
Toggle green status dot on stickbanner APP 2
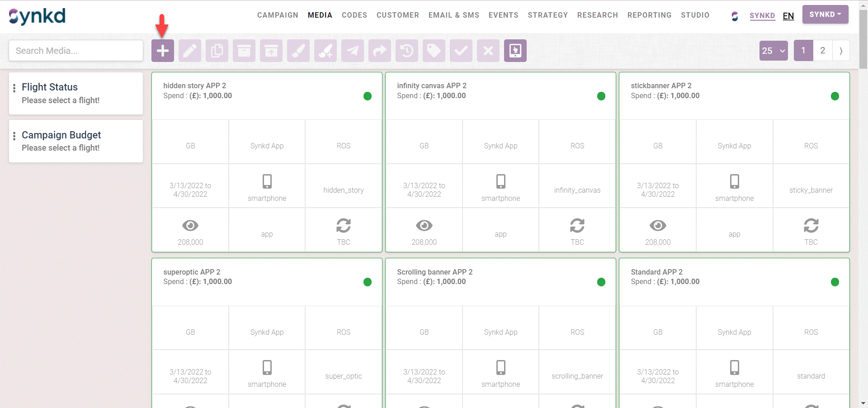tap(835, 96)
